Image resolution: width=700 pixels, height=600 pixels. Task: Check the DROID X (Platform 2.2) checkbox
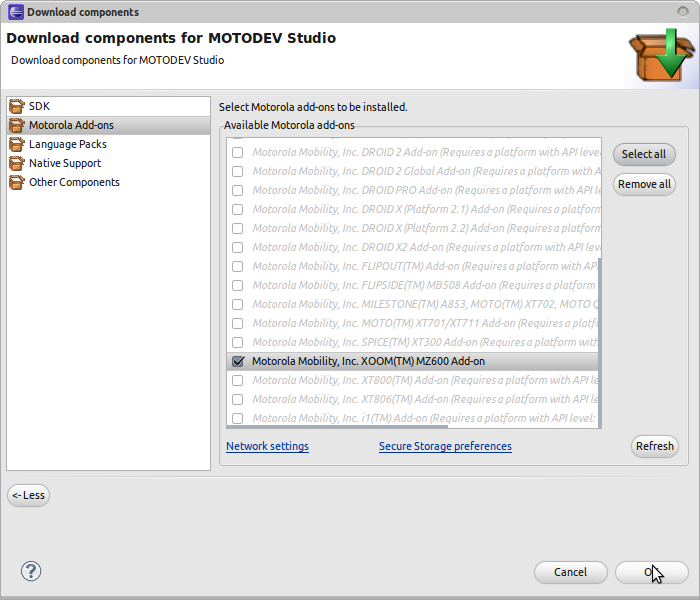(238, 228)
